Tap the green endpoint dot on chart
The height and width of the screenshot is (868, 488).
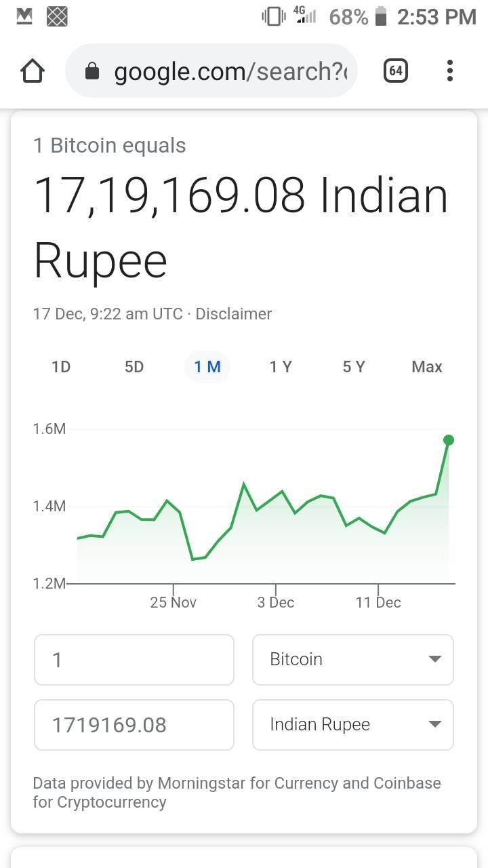click(x=448, y=440)
